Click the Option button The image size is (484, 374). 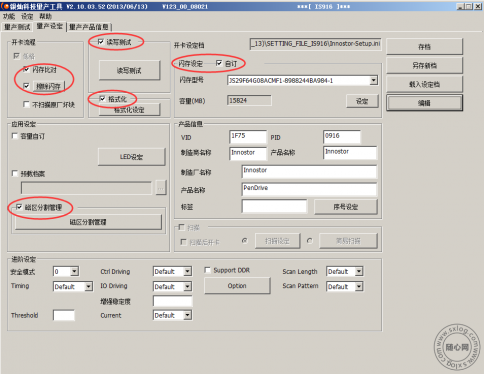pyautogui.click(x=237, y=286)
